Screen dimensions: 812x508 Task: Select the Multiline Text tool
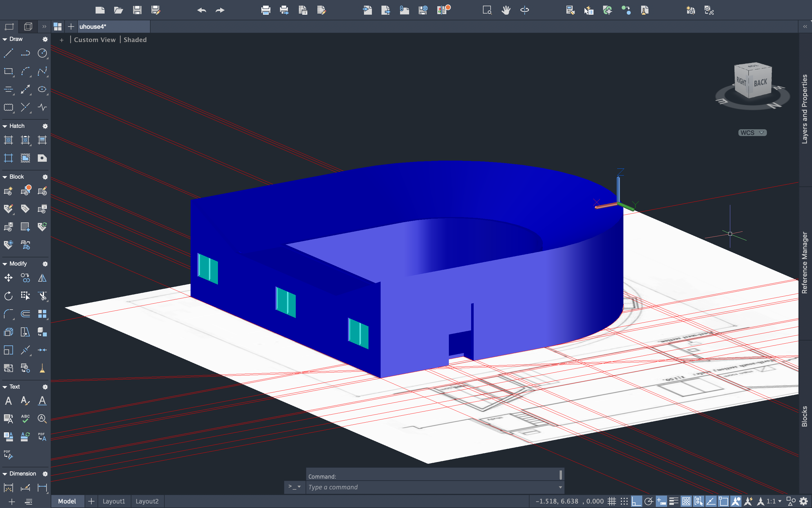pos(8,401)
